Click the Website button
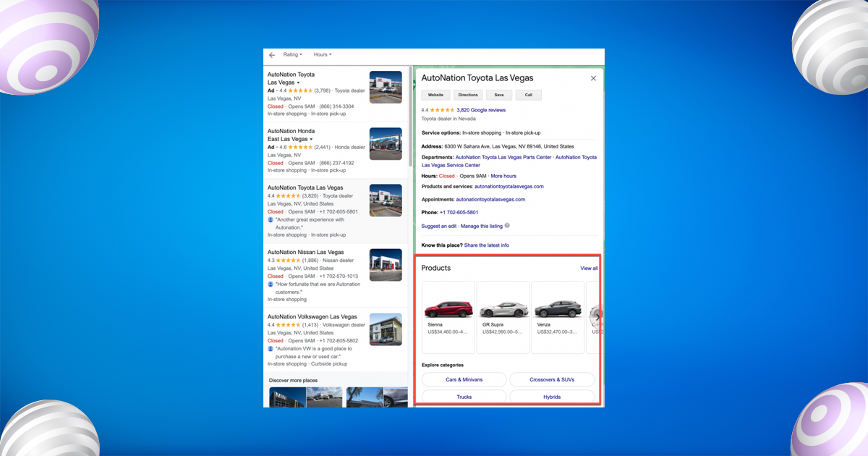Screen dimensions: 868x456 click(x=435, y=95)
